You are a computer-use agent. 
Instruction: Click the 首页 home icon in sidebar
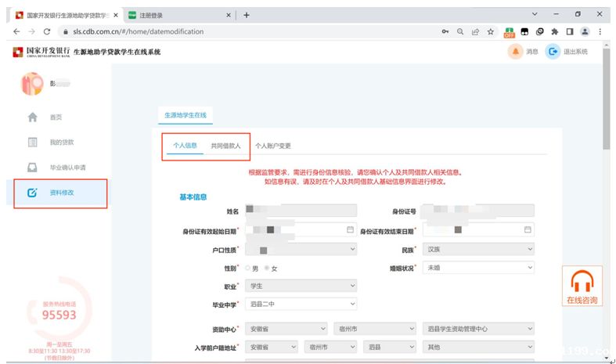33,117
